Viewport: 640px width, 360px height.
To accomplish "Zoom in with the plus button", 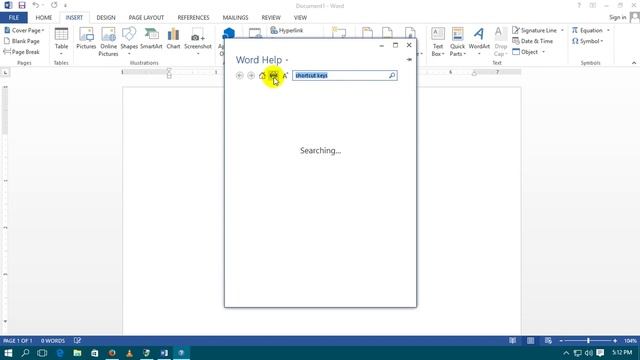I will coord(615,340).
